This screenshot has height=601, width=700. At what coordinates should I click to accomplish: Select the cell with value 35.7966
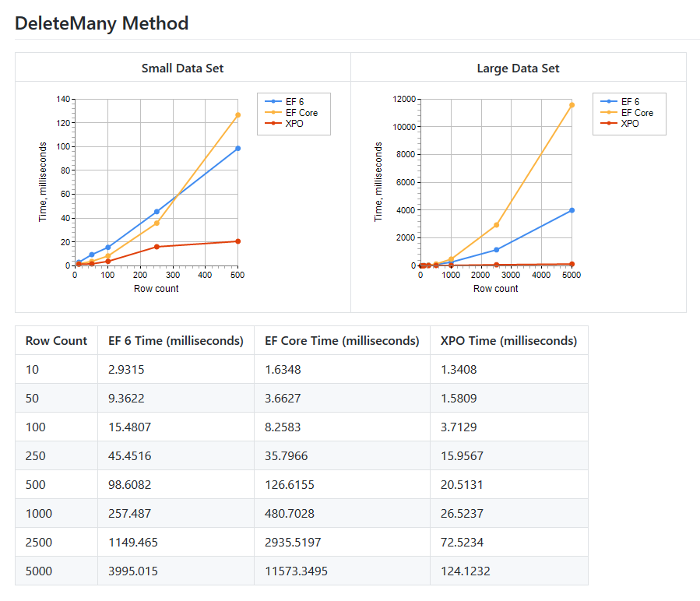342,456
